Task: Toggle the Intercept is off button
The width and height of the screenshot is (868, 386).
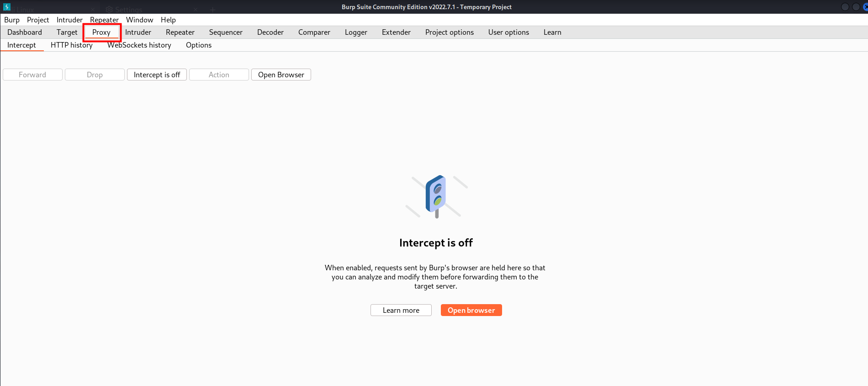Action: [157, 75]
